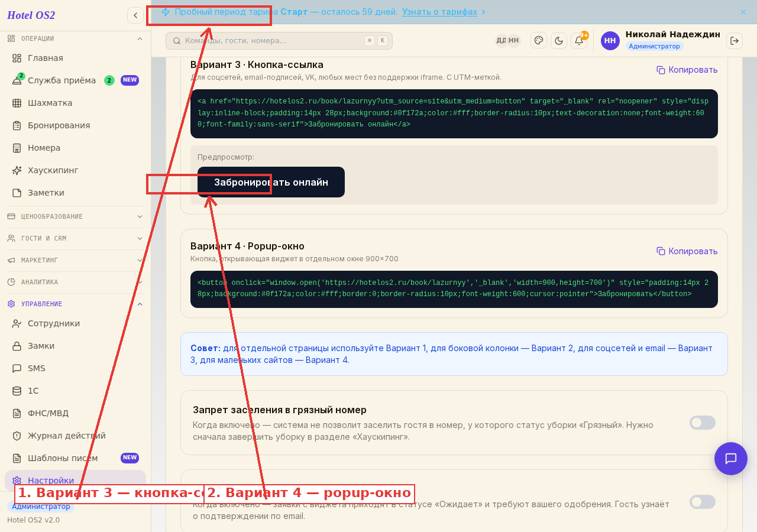Follow the Узнать о тарифах link

[x=439, y=12]
